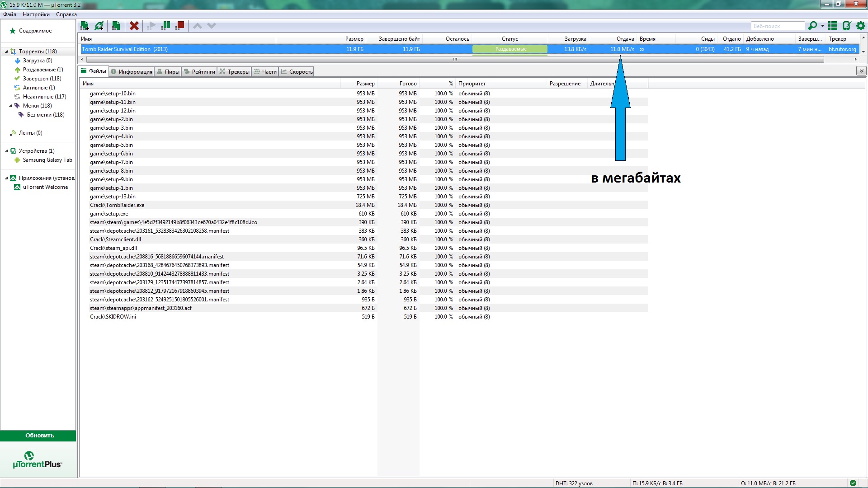Image resolution: width=868 pixels, height=488 pixels.
Task: Click the green Обновить button
Action: 38,436
